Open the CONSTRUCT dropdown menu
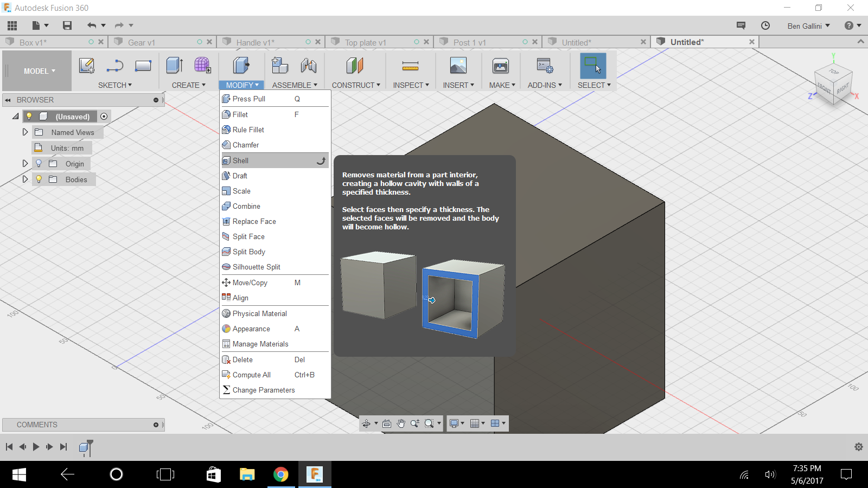 coord(356,85)
